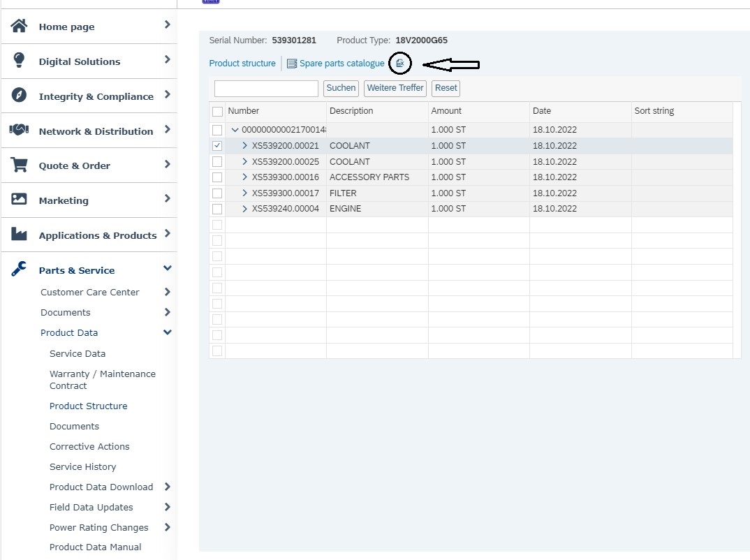This screenshot has height=560, width=750.
Task: Collapse the Parts & Service menu chevron
Action: [x=168, y=268]
